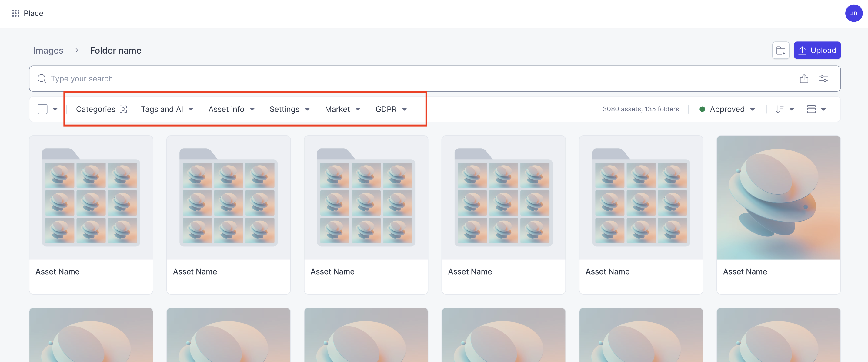Image resolution: width=868 pixels, height=362 pixels.
Task: Open the Approved status dropdown
Action: point(727,109)
